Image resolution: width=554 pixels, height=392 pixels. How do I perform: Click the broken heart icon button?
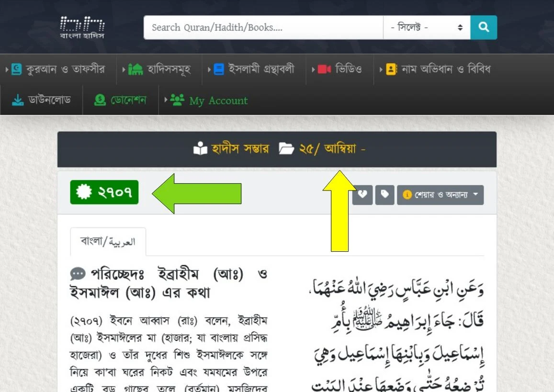[x=362, y=195]
